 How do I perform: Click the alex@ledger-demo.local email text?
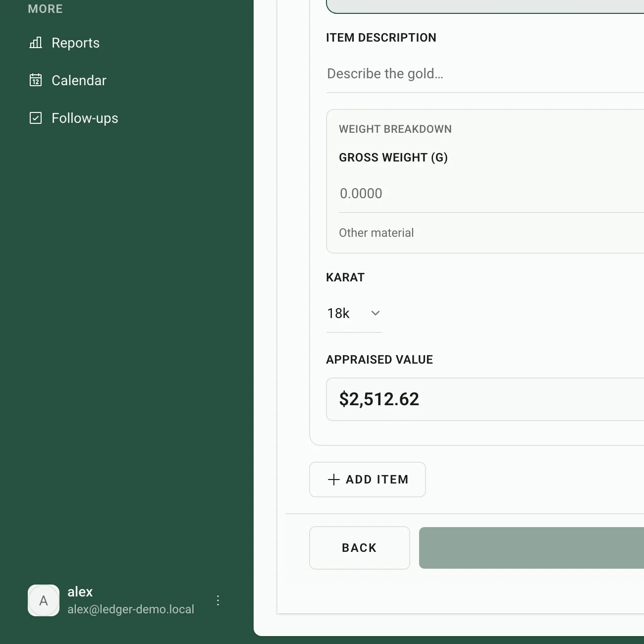pos(131,609)
